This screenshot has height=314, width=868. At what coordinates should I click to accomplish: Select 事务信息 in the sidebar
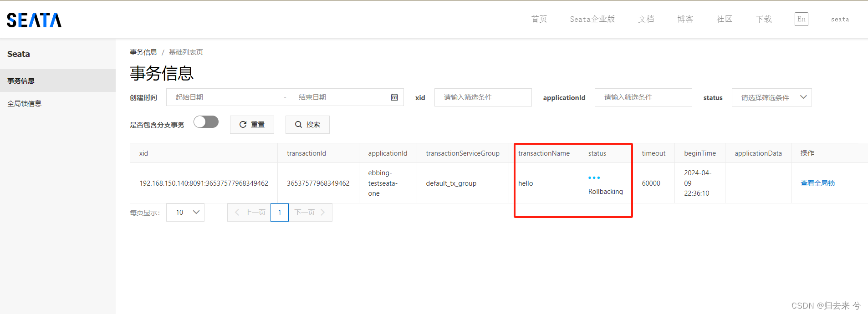(x=58, y=81)
